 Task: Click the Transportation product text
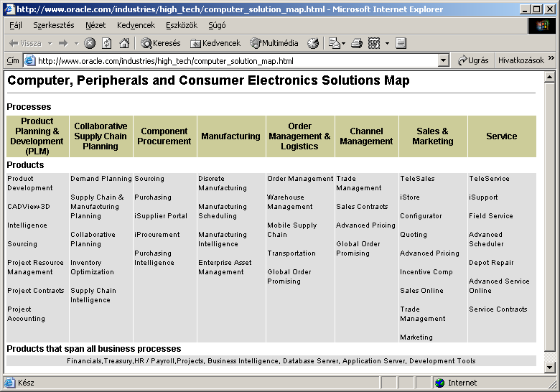(x=291, y=253)
